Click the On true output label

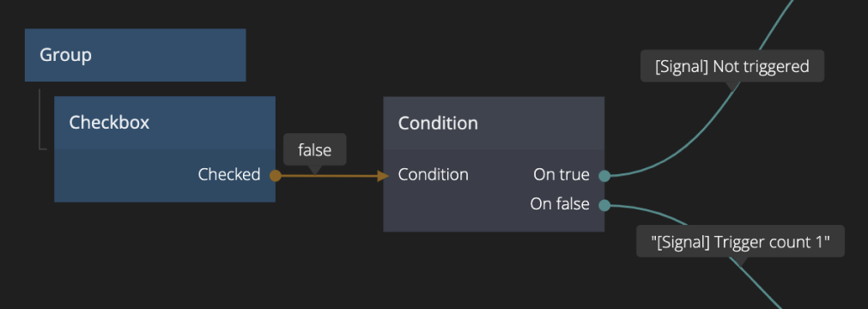[x=561, y=174]
